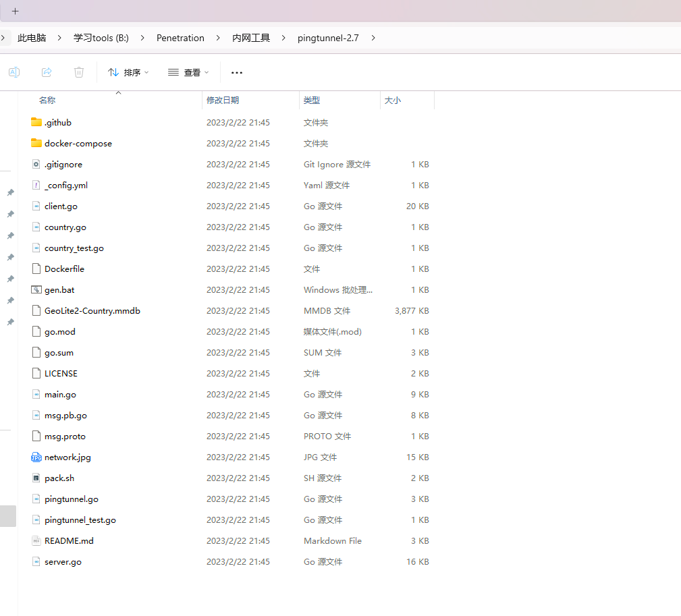Click the Rename icon in the toolbar
This screenshot has height=616, width=681.
tap(14, 72)
